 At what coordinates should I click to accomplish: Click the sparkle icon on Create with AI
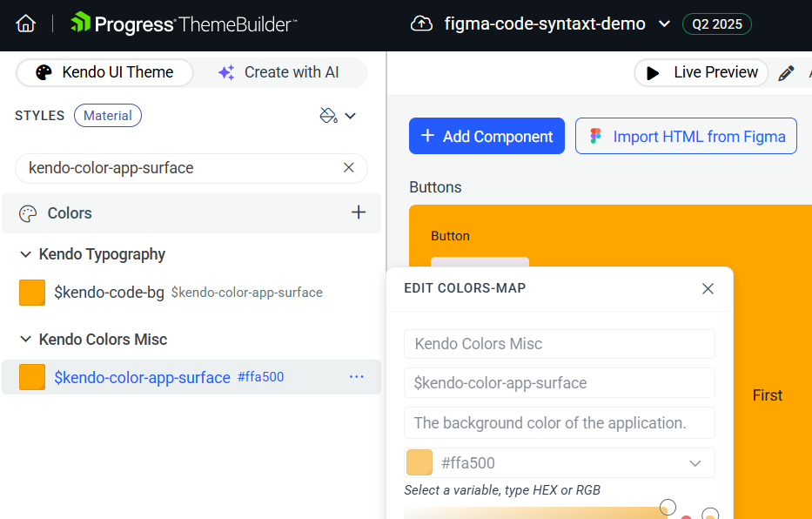coord(225,72)
